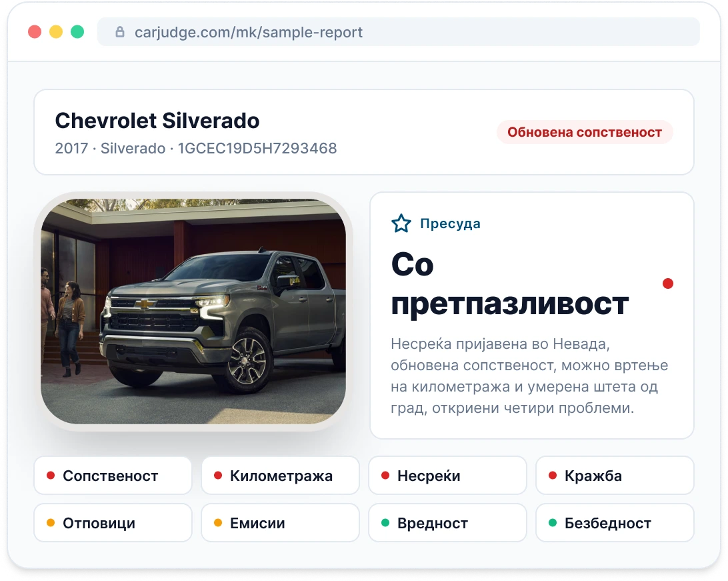Click the verdict summary paragraph about Невада
Viewport: 728px width, 581px height.
point(529,376)
